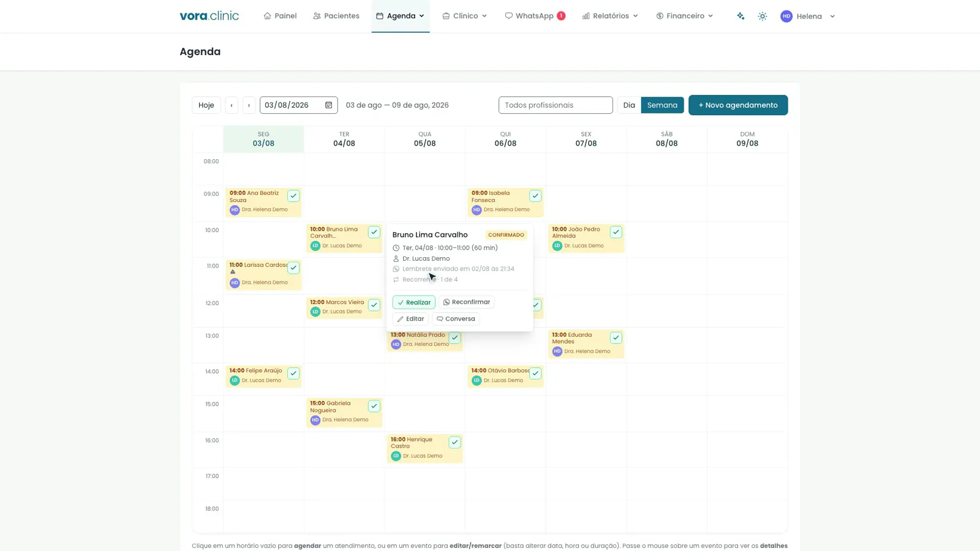This screenshot has height=551, width=980.
Task: Click the LD avatar on Henrique Castro appointment
Action: (396, 456)
